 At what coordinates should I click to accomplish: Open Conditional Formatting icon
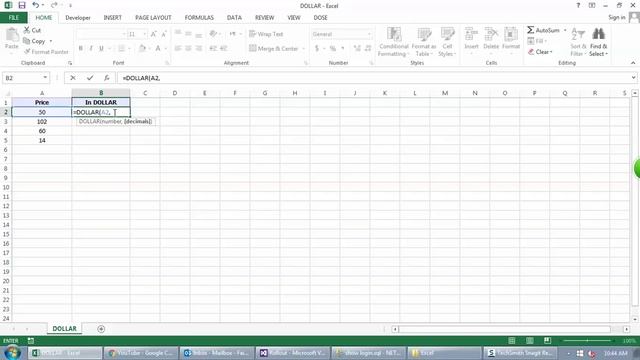394,35
